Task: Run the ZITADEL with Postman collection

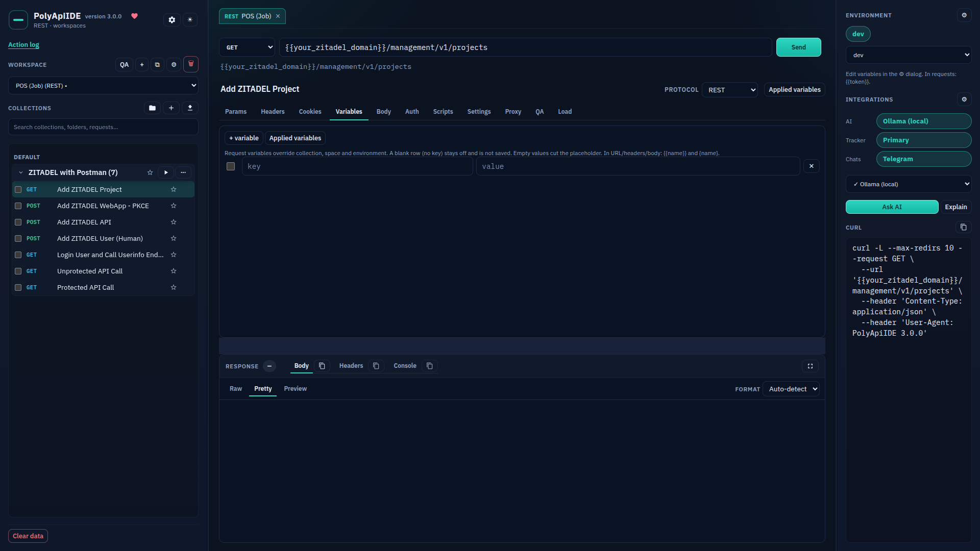Action: click(x=166, y=172)
